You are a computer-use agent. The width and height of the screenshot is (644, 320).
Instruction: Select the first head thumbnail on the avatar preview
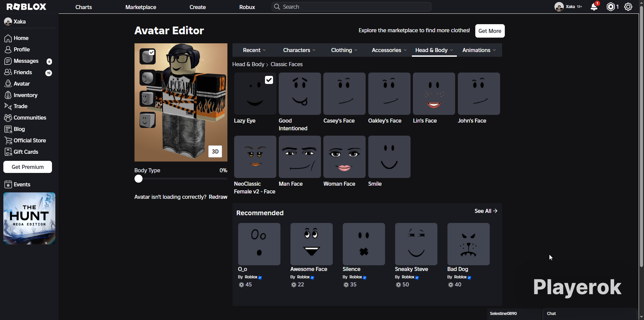[147, 56]
